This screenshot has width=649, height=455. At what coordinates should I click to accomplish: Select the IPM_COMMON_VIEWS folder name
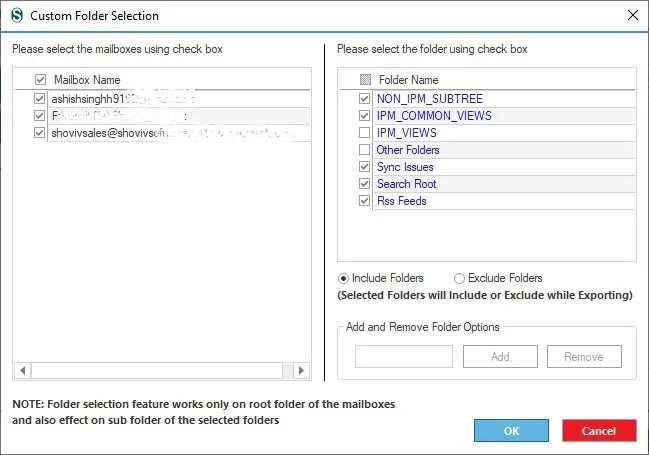[x=434, y=116]
